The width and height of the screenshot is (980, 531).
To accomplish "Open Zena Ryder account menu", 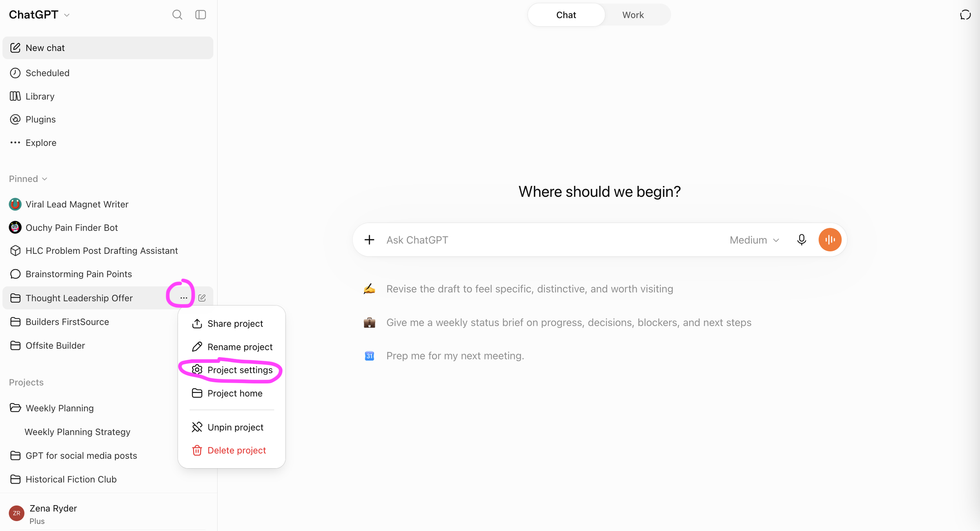I will 108,514.
